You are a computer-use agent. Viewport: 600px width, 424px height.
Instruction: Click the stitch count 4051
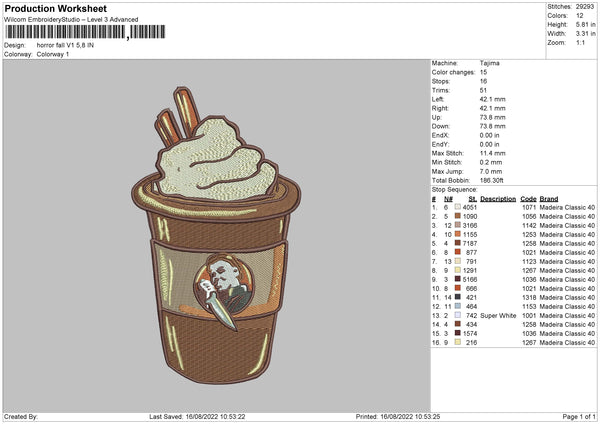470,207
